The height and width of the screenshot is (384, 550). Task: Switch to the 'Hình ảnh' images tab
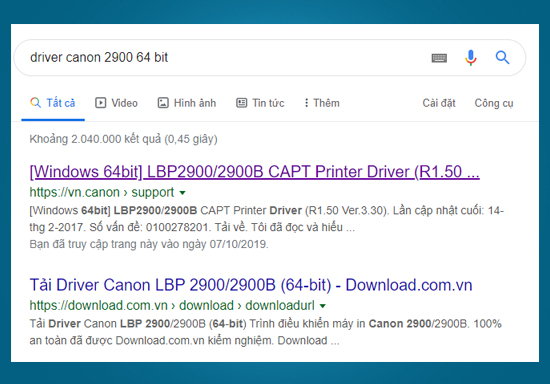click(187, 103)
